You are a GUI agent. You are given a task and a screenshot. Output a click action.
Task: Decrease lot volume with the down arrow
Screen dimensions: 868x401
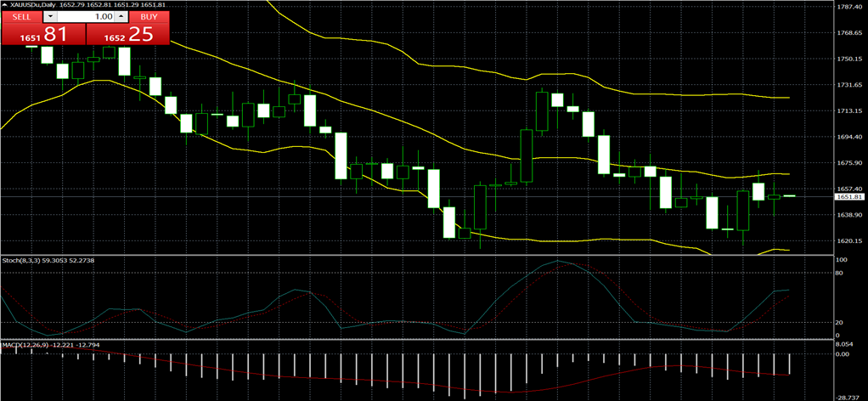[x=51, y=17]
